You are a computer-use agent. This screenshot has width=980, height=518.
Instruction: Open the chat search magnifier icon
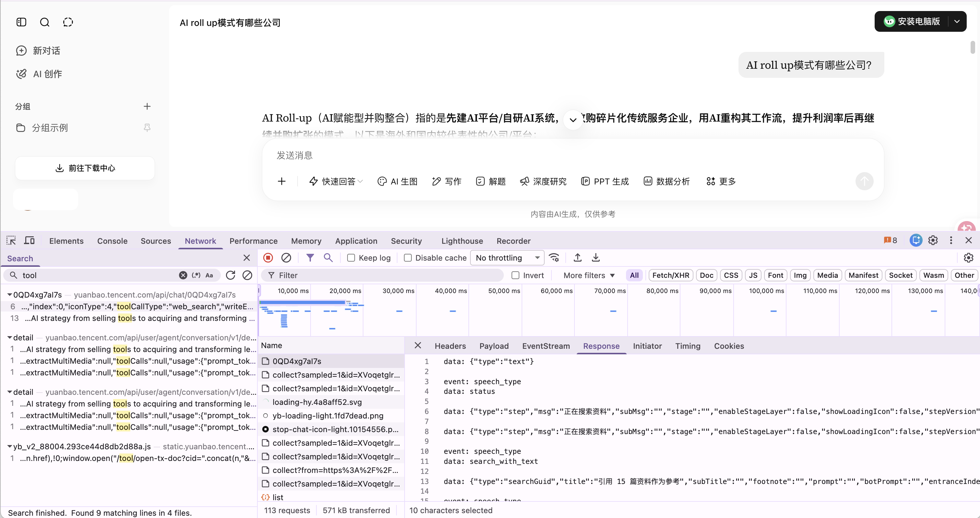44,22
